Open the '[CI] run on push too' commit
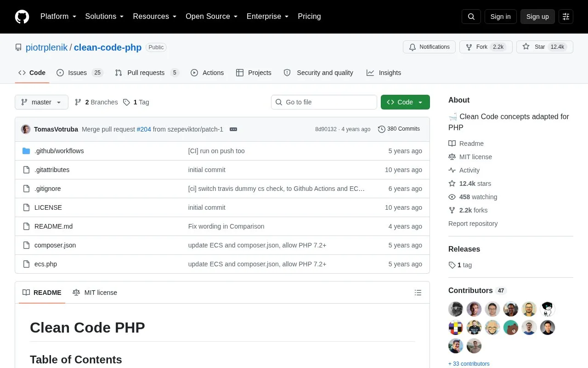588x368 pixels. pyautogui.click(x=216, y=151)
